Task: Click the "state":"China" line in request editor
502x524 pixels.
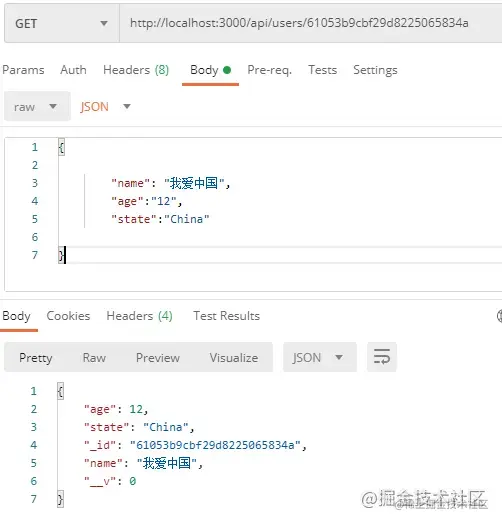Action: 160,219
